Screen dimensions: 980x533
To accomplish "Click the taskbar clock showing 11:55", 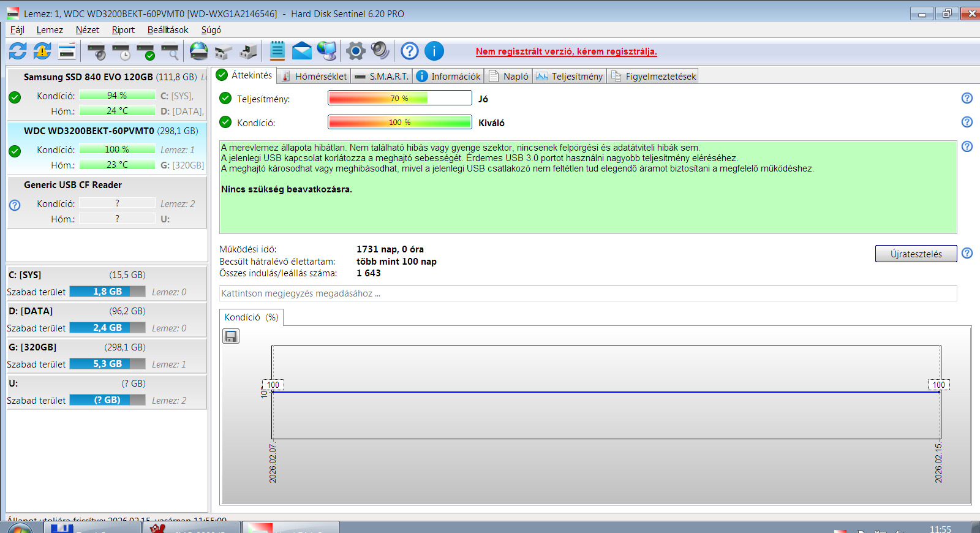I will [x=940, y=529].
